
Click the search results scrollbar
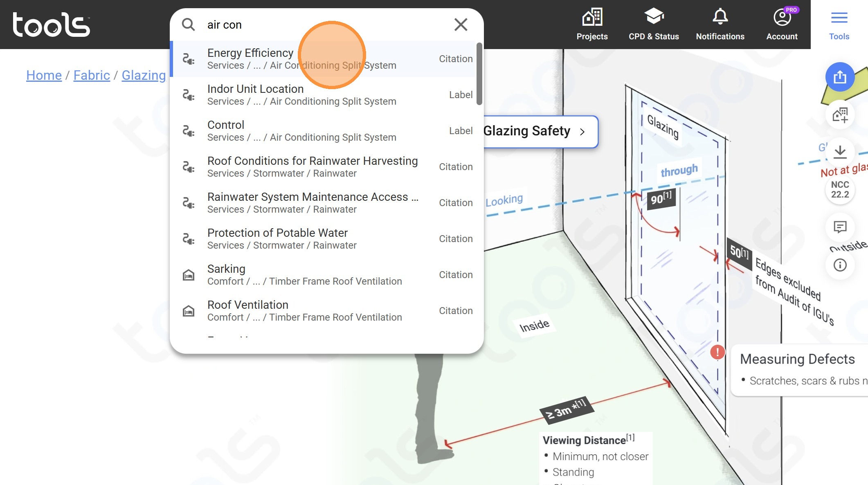coord(479,74)
